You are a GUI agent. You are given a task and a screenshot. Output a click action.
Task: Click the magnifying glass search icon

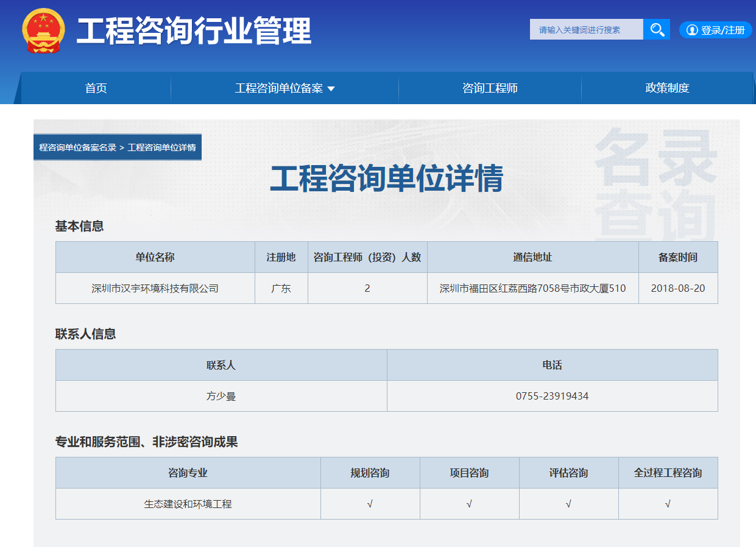coord(656,29)
